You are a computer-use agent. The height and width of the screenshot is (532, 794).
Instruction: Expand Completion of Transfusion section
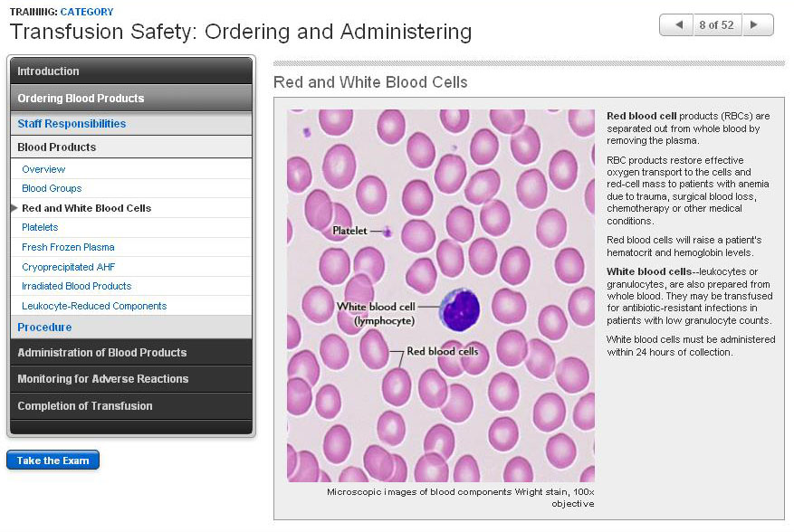coord(131,406)
